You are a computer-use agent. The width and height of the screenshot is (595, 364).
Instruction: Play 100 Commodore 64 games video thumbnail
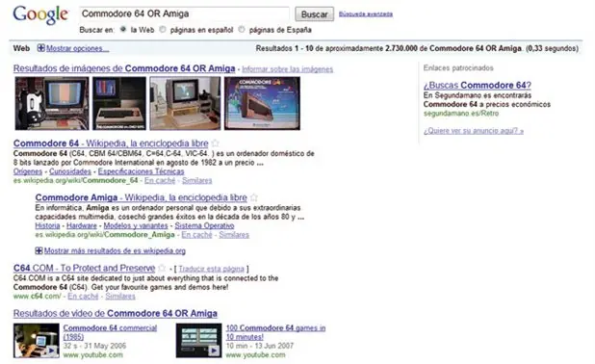(199, 341)
